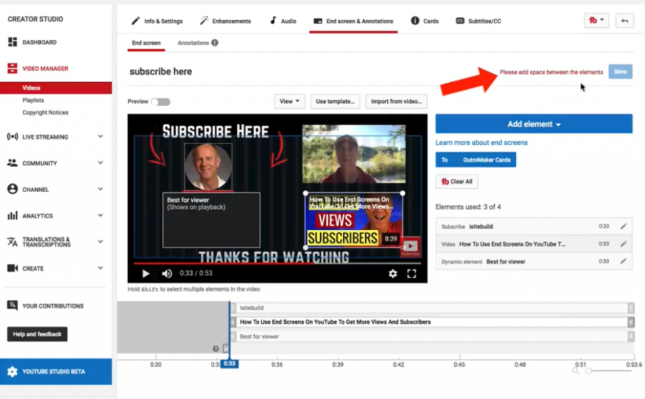Click Help and feedback button
The height and width of the screenshot is (399, 645).
(37, 334)
